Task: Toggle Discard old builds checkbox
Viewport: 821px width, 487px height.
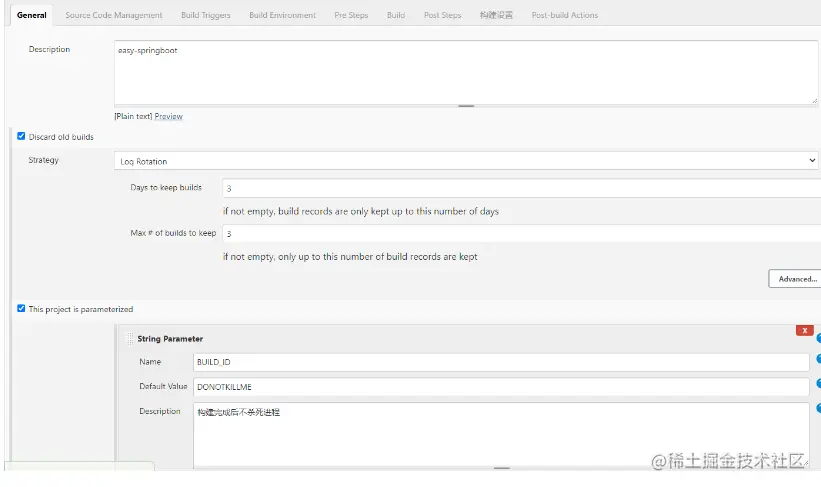Action: [x=21, y=136]
